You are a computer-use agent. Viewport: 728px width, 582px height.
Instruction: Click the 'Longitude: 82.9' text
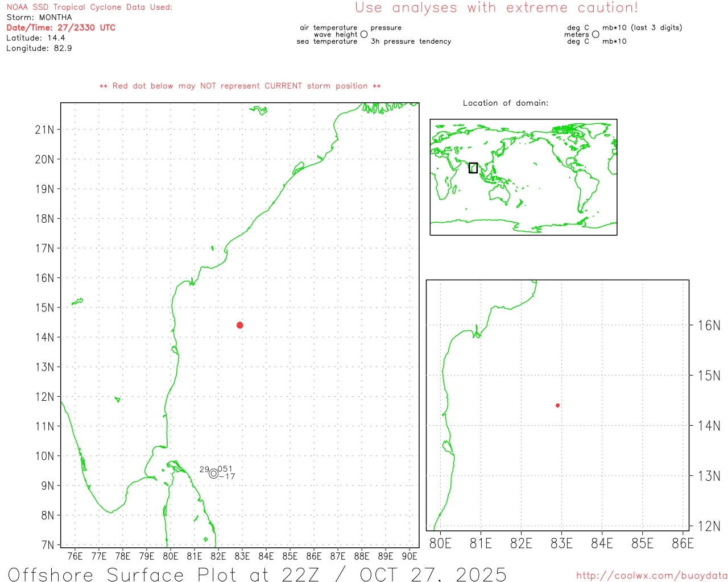point(39,48)
